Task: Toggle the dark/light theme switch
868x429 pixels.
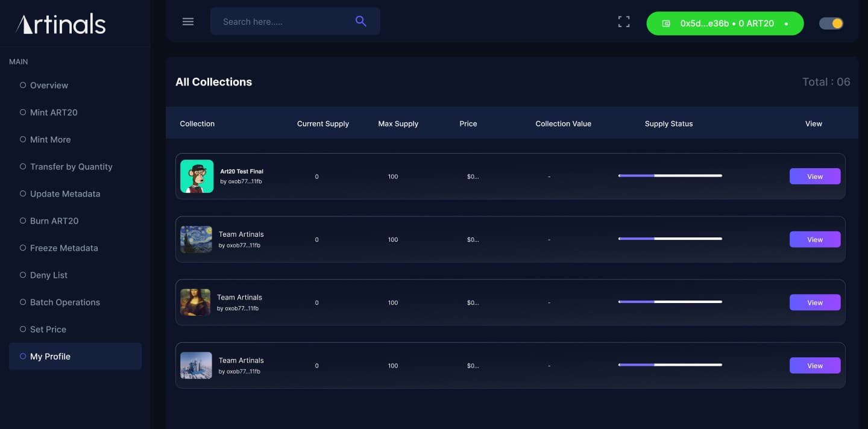Action: [x=831, y=23]
